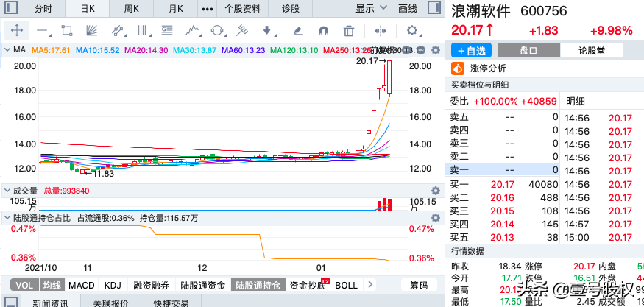This screenshot has width=644, height=307.
Task: Open the 快捷交易 quick trade tab
Action: [171, 303]
